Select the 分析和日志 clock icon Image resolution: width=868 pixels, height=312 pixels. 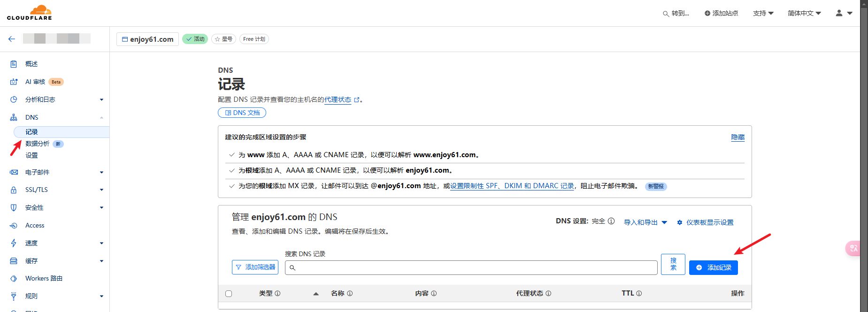click(14, 99)
